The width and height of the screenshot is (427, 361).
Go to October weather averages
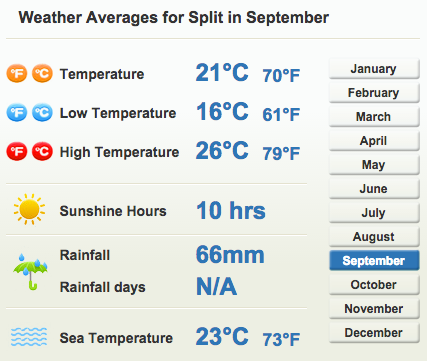374,285
